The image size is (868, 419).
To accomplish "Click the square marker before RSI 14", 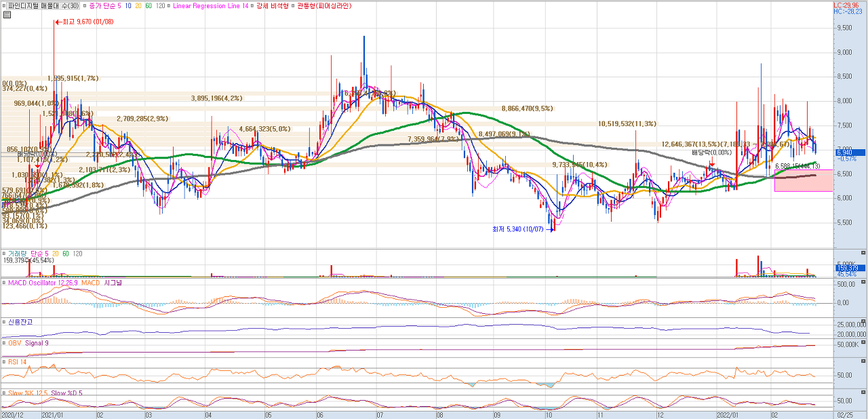I will click(4, 362).
